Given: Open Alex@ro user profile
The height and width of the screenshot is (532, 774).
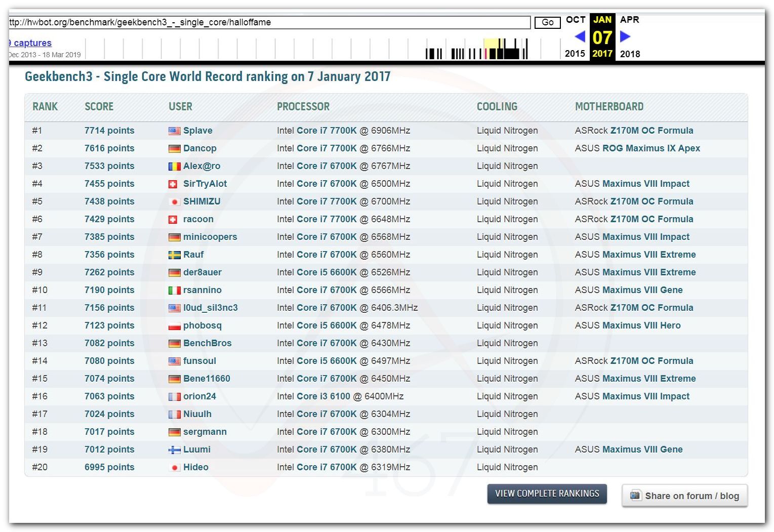Looking at the screenshot, I should 202,166.
